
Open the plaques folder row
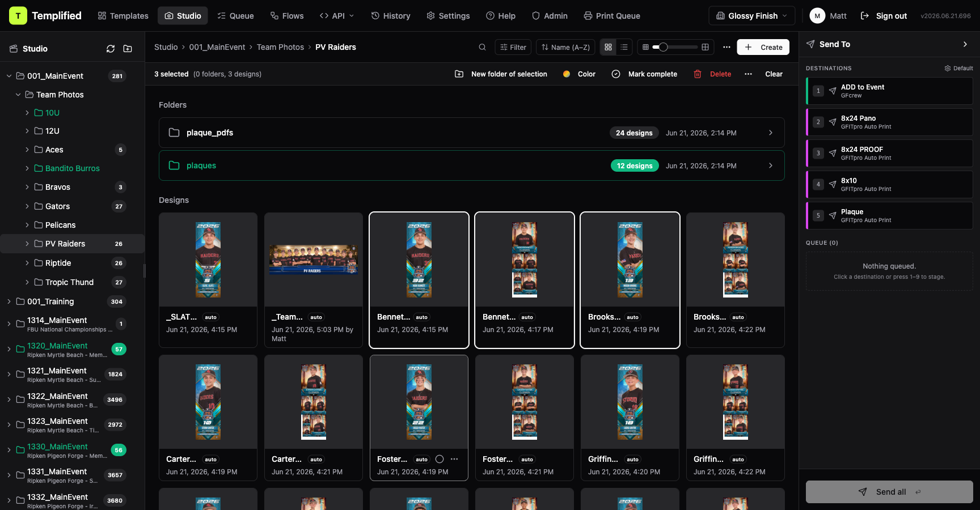pos(472,165)
